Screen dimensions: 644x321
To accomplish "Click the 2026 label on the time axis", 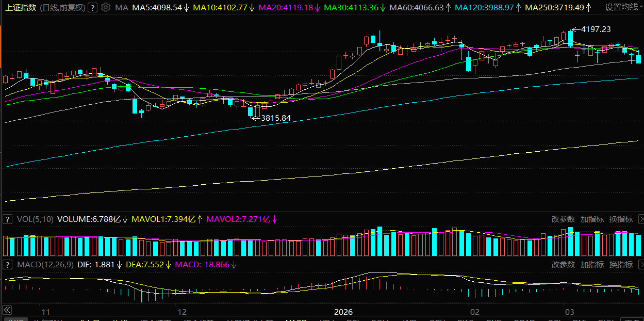I will point(343,312).
